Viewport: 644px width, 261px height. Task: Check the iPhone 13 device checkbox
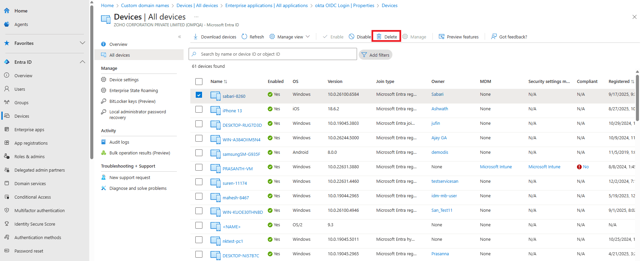(x=199, y=109)
